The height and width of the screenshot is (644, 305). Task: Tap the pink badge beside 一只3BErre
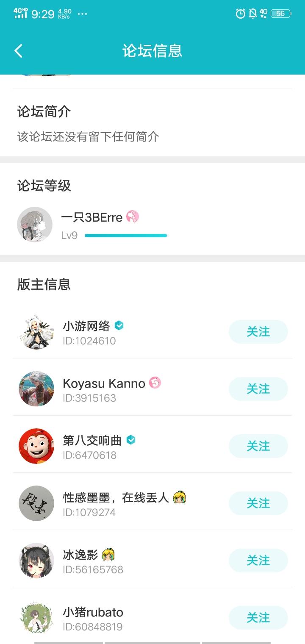tap(133, 217)
